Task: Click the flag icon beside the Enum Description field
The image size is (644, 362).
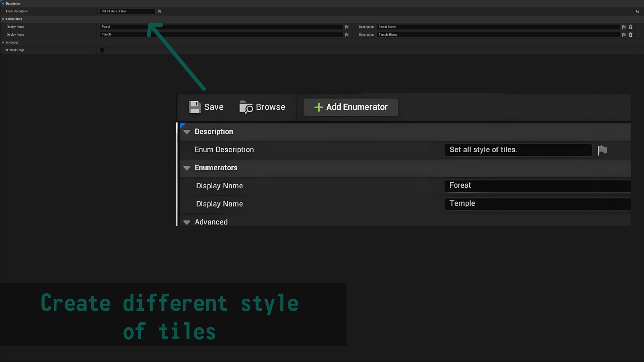Action: coord(159,11)
